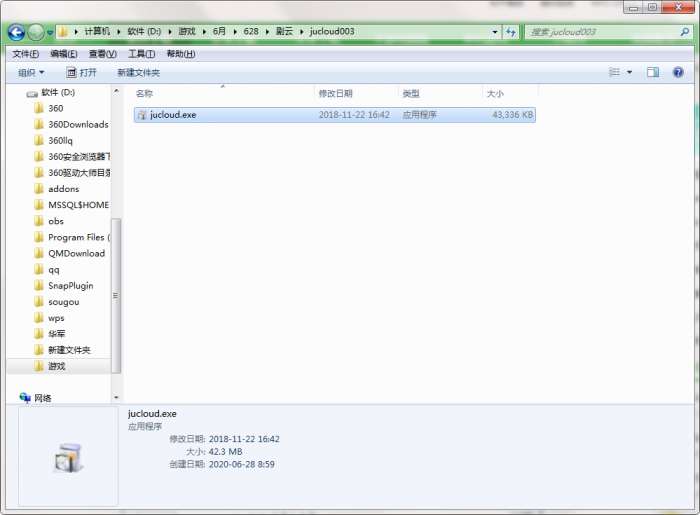
Task: Click the large jucloud.exe preview icon in details pane
Action: click(68, 457)
